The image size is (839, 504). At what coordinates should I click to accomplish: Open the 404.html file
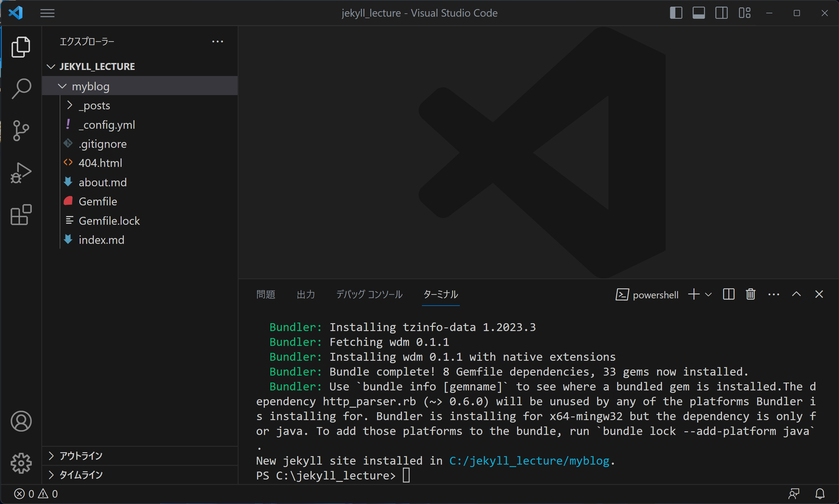point(140,163)
